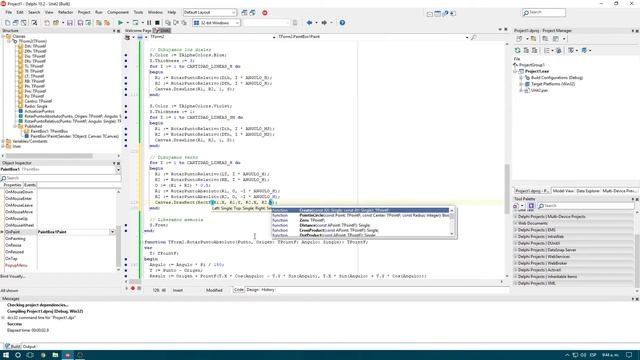Click the Object Inspector search field
Image resolution: width=640 pixels, height=360 pixels.
[60, 178]
